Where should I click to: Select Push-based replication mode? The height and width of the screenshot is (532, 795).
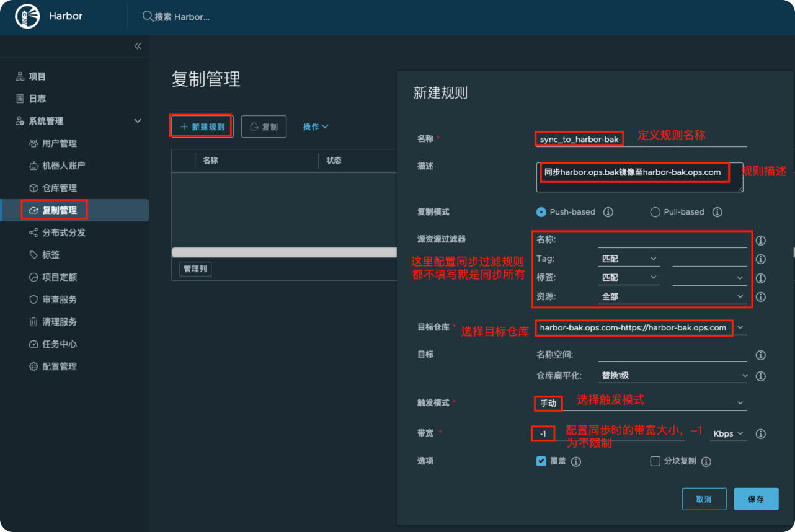(x=541, y=212)
